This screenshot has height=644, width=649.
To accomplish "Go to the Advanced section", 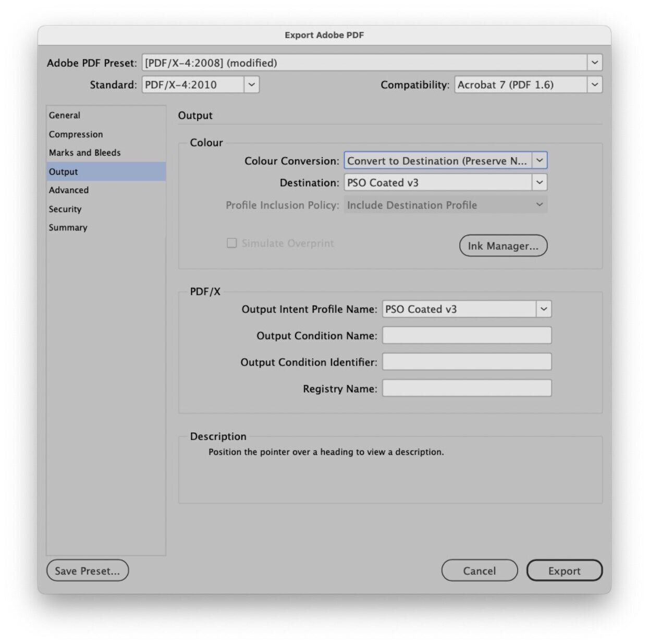I will click(69, 190).
